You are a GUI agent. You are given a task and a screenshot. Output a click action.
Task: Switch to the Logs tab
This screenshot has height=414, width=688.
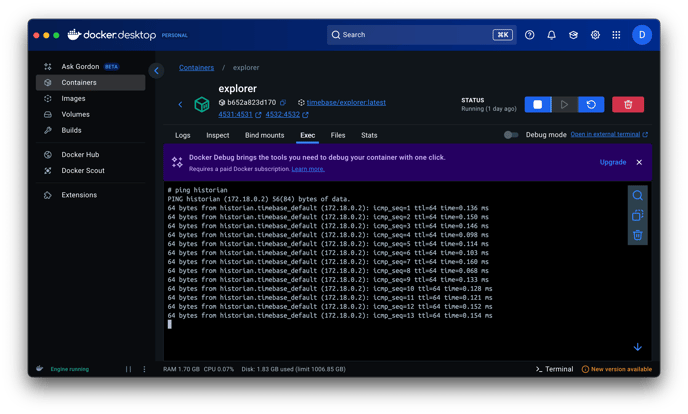coord(182,135)
